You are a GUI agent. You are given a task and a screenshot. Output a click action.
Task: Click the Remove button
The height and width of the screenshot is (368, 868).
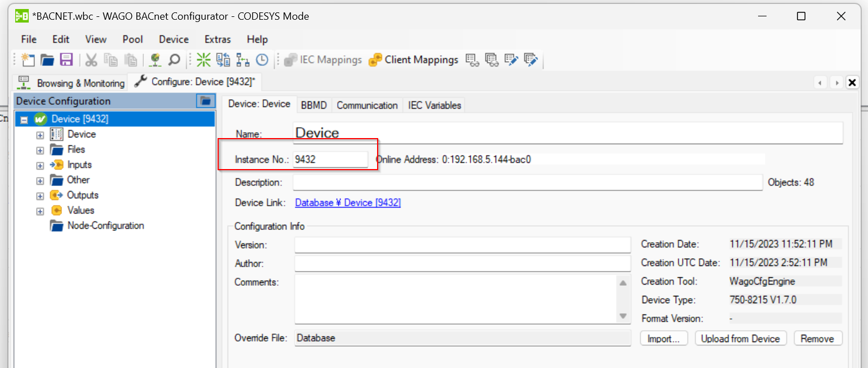818,339
